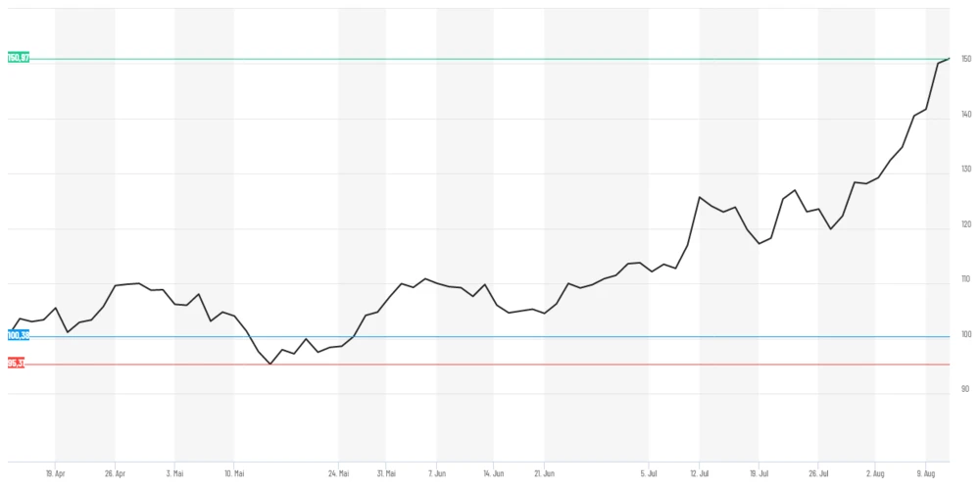
Task: Click the "26. Jul" date label
Action: pos(818,471)
